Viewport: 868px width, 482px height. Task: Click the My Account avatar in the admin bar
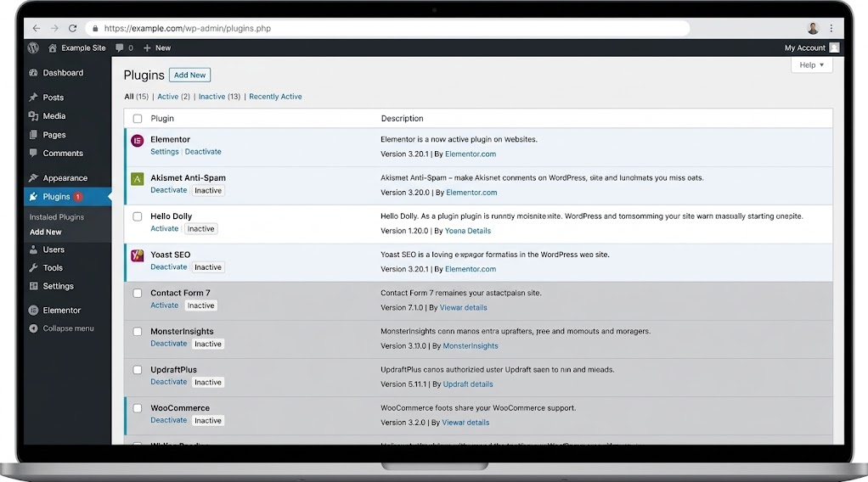coord(834,48)
